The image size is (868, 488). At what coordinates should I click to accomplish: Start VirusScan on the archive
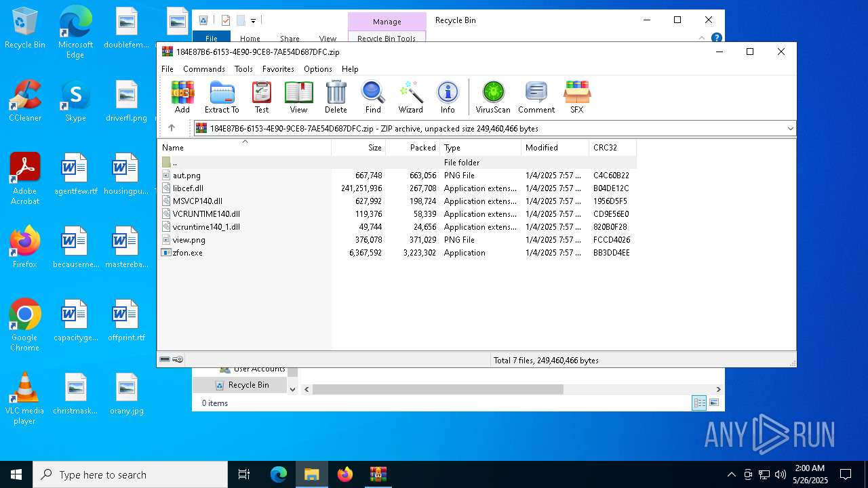493,97
